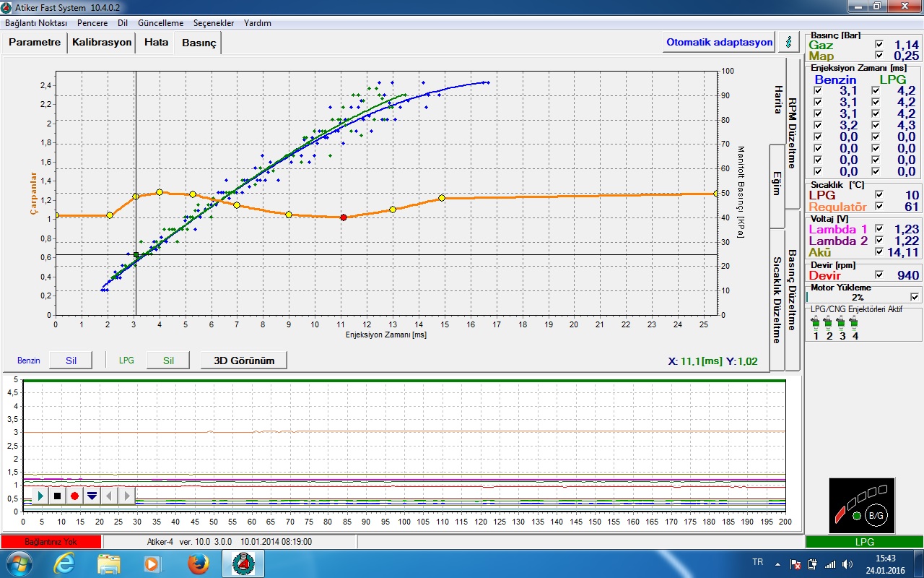Toggle the Devir rpm checkbox
The image size is (924, 578).
[x=879, y=275]
